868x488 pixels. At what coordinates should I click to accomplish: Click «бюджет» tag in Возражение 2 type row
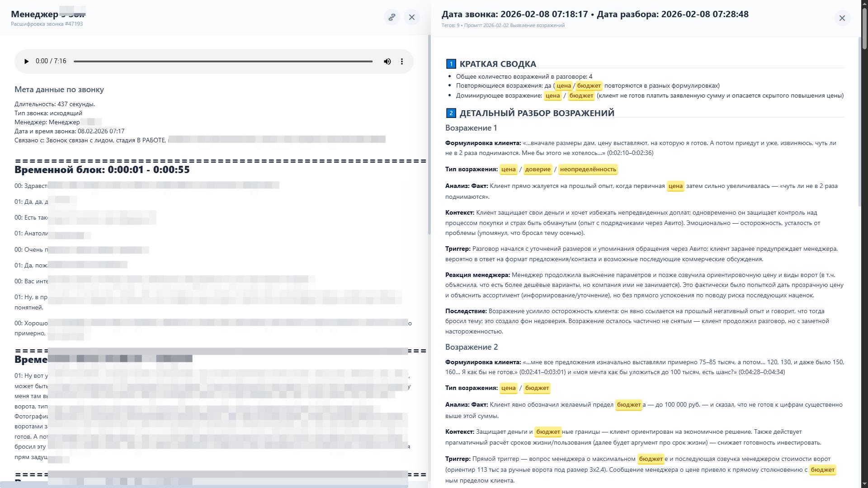click(537, 388)
